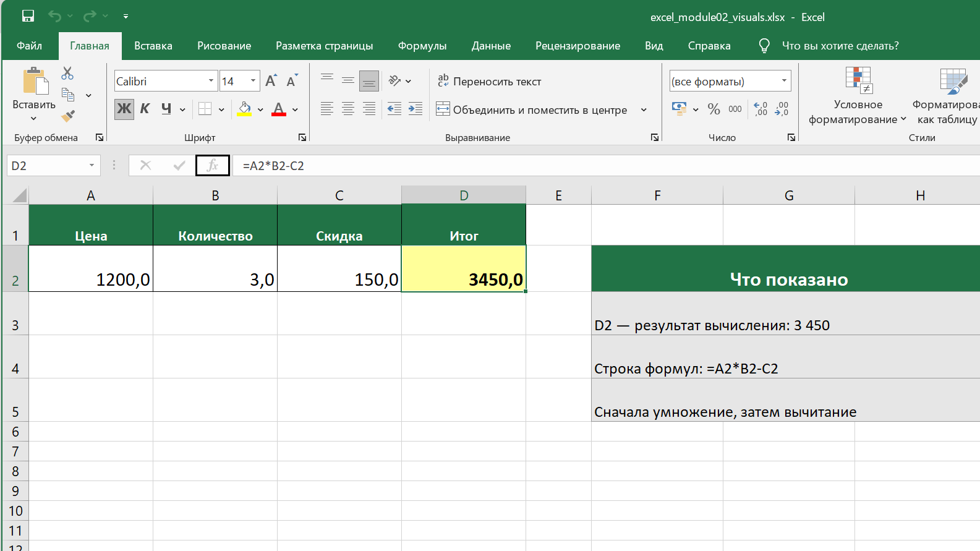The width and height of the screenshot is (980, 551).
Task: Click formula bar with =A2*B2-C2
Action: click(x=606, y=166)
